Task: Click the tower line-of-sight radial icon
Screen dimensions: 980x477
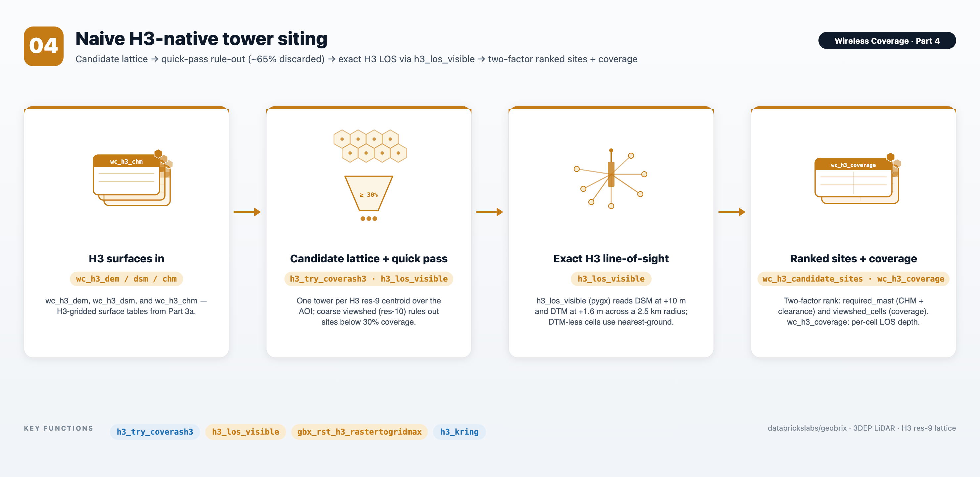Action: pyautogui.click(x=611, y=179)
